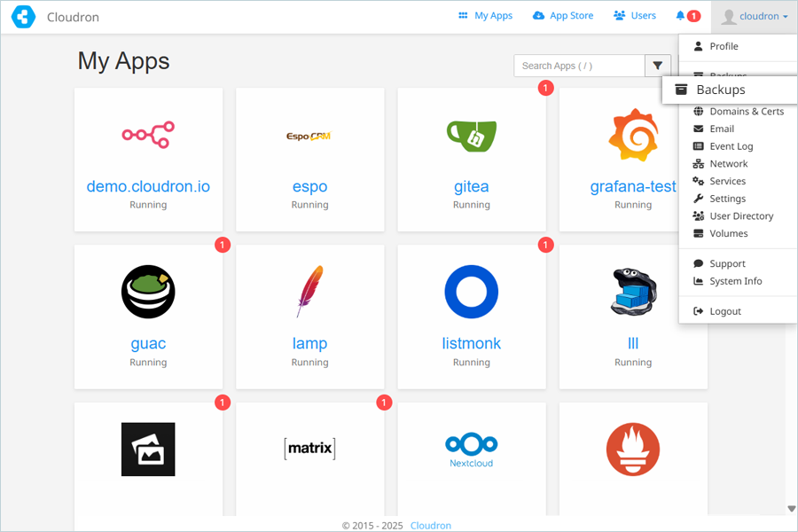Open the Nextcloud app icon

click(472, 450)
